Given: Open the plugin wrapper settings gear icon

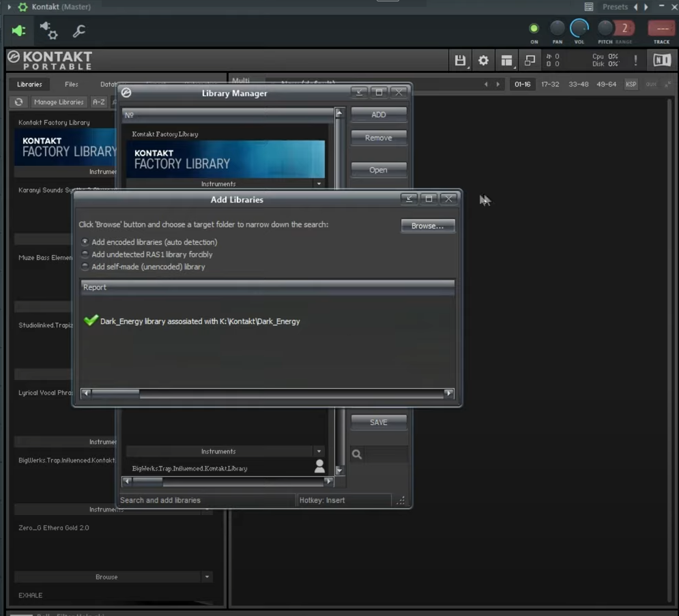Looking at the screenshot, I should coord(48,31).
